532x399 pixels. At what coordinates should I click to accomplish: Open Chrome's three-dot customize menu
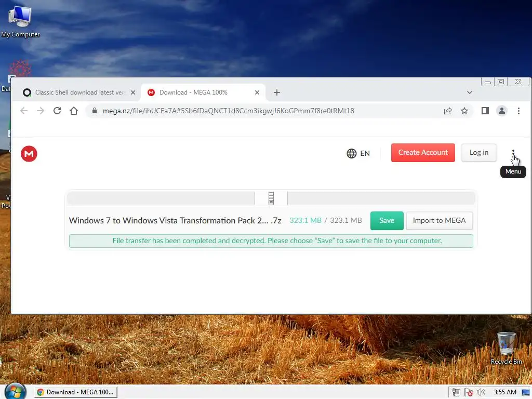pos(518,111)
